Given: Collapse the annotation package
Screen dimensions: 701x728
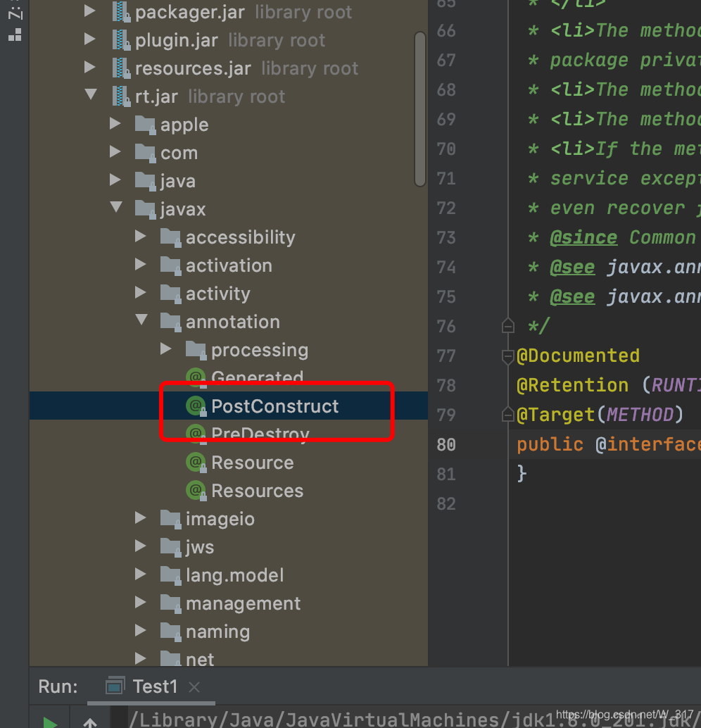Looking at the screenshot, I should pos(141,320).
